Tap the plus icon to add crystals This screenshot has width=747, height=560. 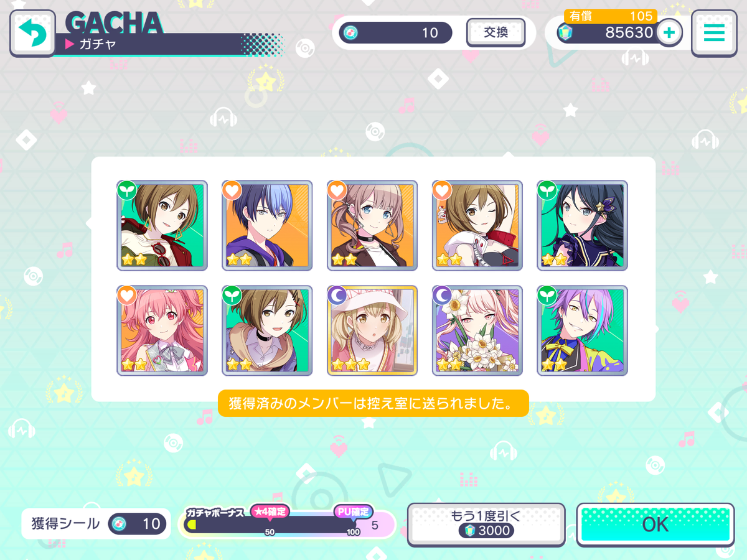[669, 32]
